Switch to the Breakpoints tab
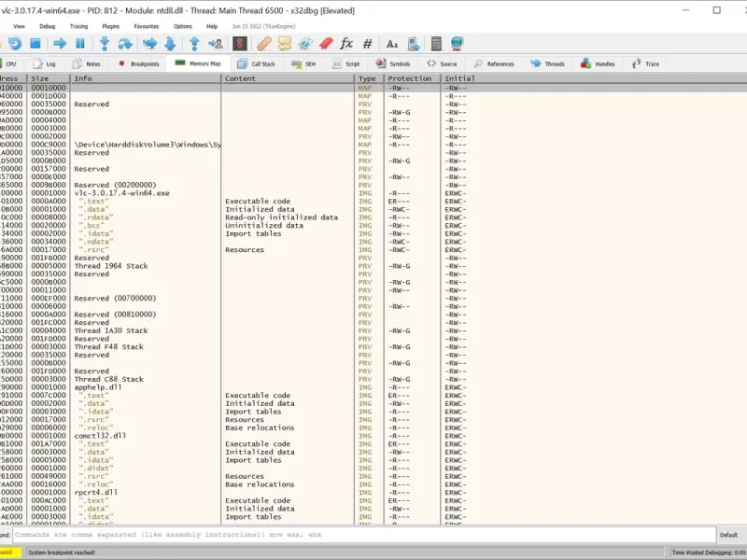747x560 pixels. tap(138, 64)
